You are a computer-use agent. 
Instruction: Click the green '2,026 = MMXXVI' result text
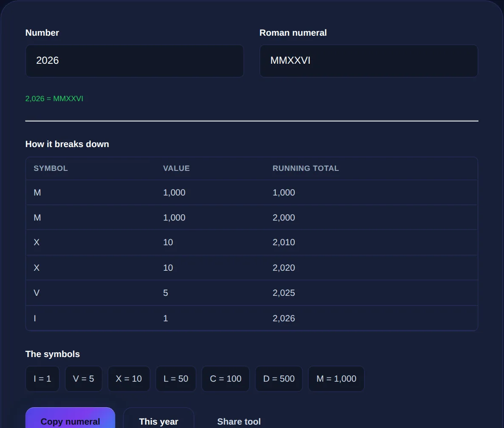click(54, 99)
